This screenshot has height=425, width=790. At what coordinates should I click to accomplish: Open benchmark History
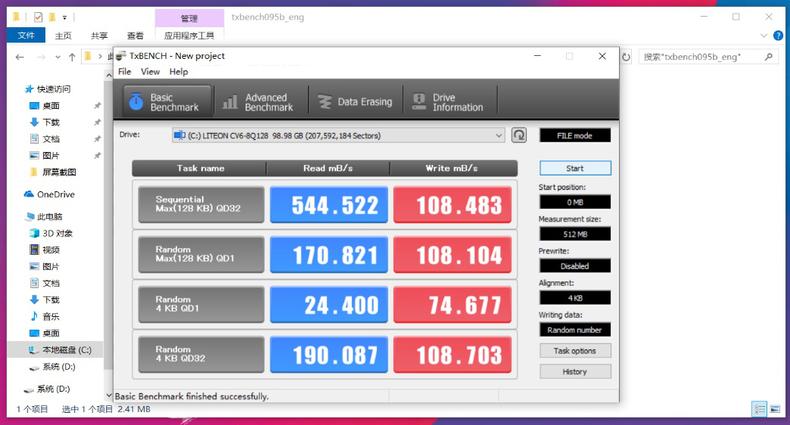(575, 372)
